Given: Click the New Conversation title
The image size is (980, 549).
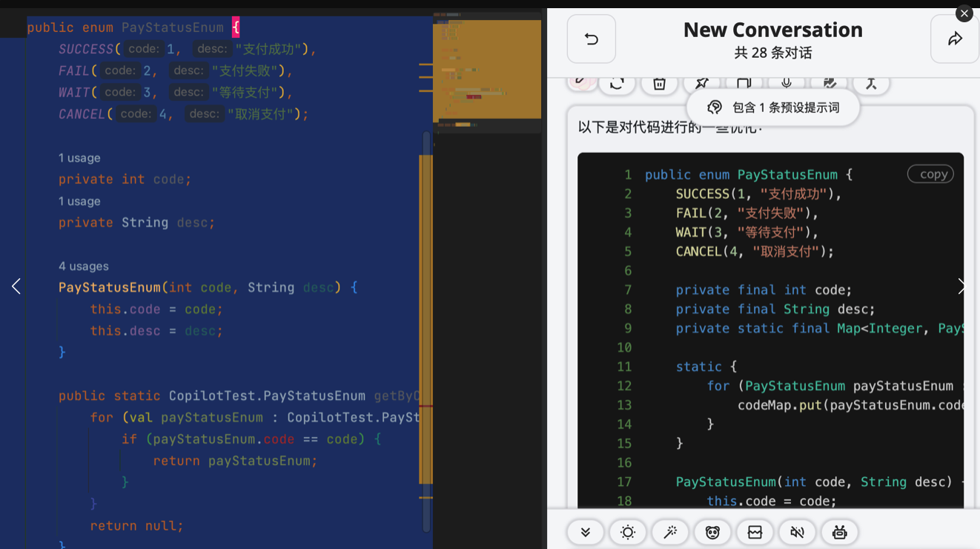Looking at the screenshot, I should pyautogui.click(x=773, y=30).
